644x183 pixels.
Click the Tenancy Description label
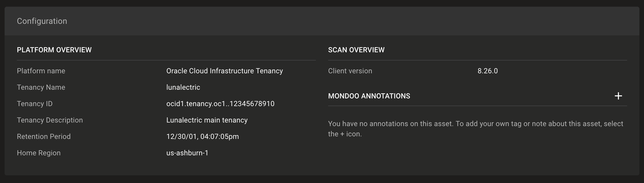pyautogui.click(x=50, y=120)
